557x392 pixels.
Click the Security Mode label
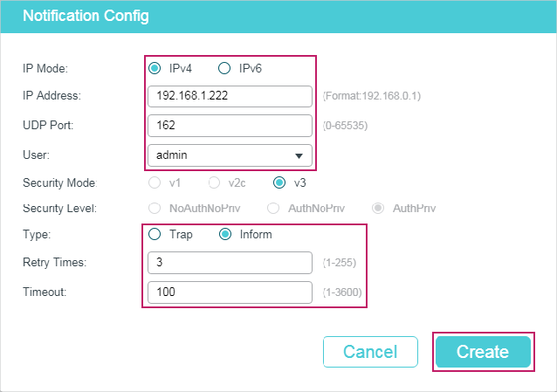(x=59, y=182)
